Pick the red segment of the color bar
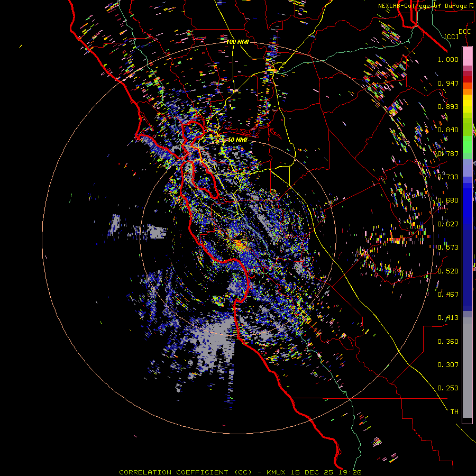 467,79
